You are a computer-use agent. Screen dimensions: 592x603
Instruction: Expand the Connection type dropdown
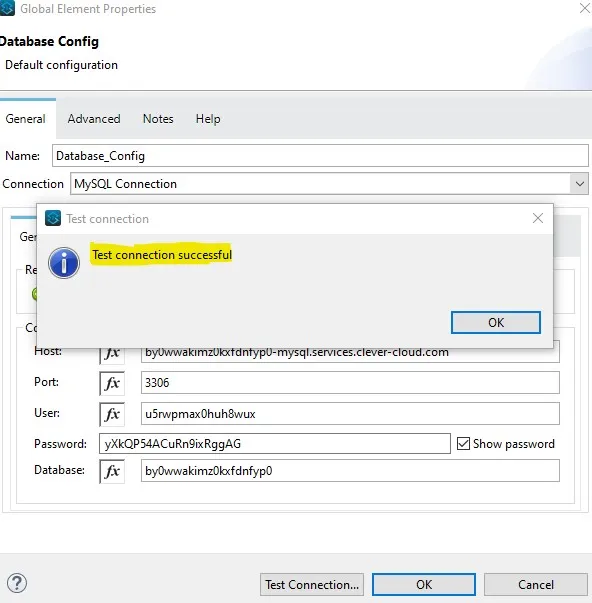[580, 184]
